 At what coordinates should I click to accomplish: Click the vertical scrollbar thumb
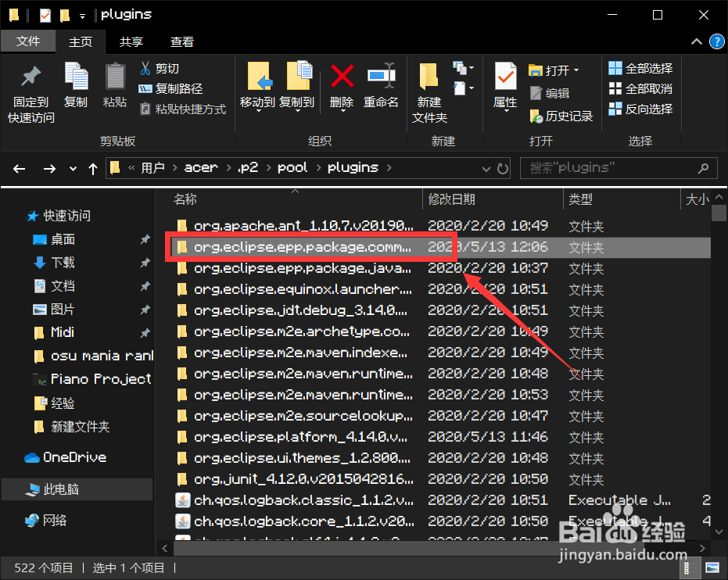[719, 213]
